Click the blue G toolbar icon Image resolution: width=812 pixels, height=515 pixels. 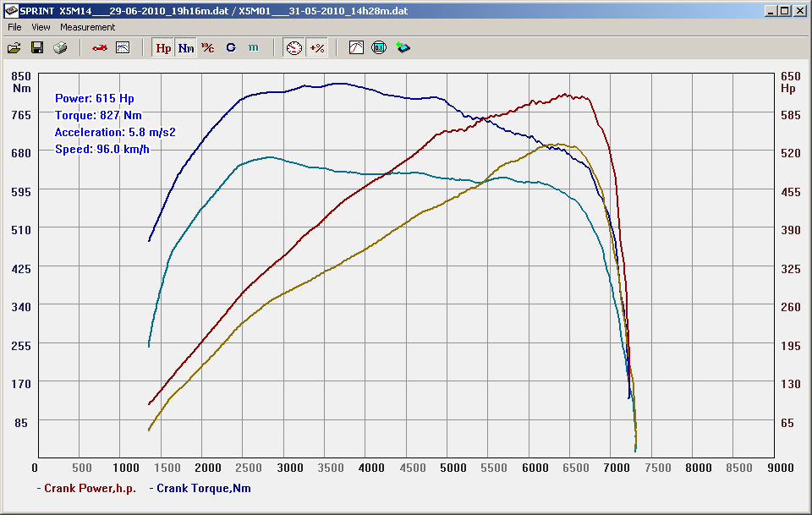(230, 48)
